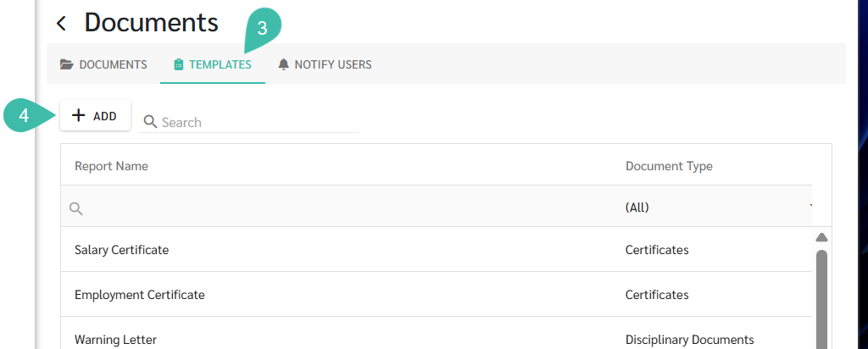This screenshot has height=349, width=868.
Task: Click the magnifier icon beside Search field
Action: tap(150, 122)
